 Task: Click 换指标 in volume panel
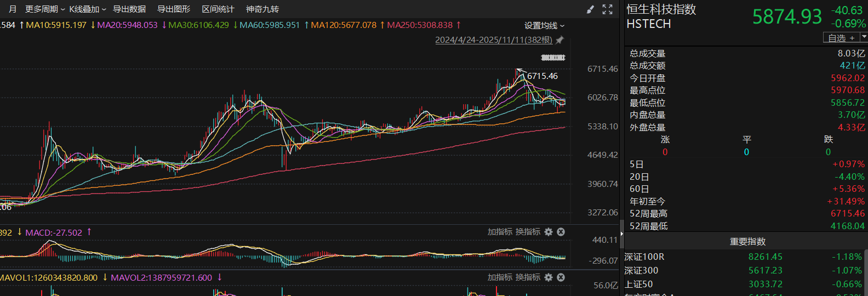pyautogui.click(x=528, y=277)
